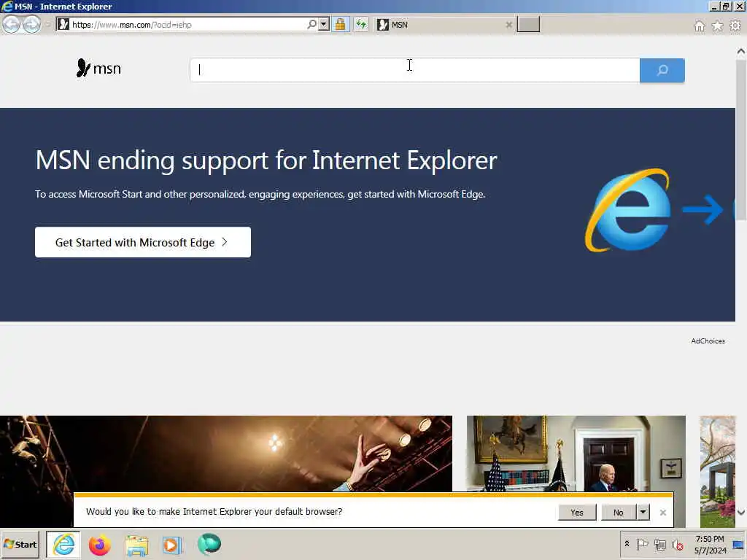Click the page scrollbar up arrow

(741, 51)
